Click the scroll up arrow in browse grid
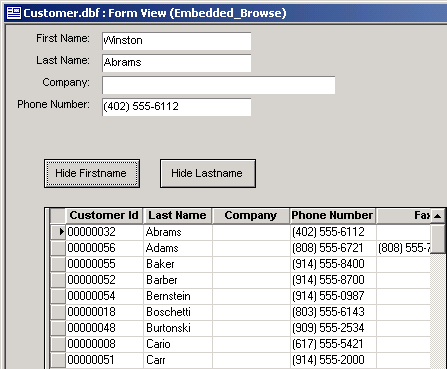This screenshot has width=447, height=369. coord(438,216)
